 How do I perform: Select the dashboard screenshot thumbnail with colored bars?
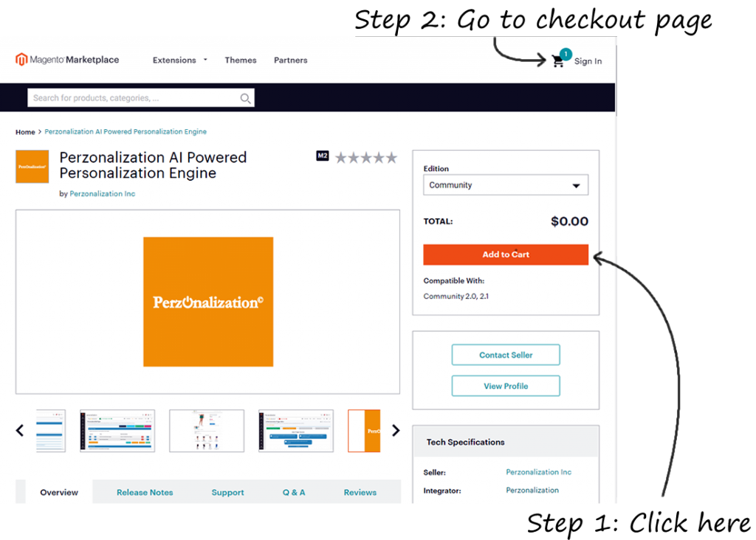(117, 431)
